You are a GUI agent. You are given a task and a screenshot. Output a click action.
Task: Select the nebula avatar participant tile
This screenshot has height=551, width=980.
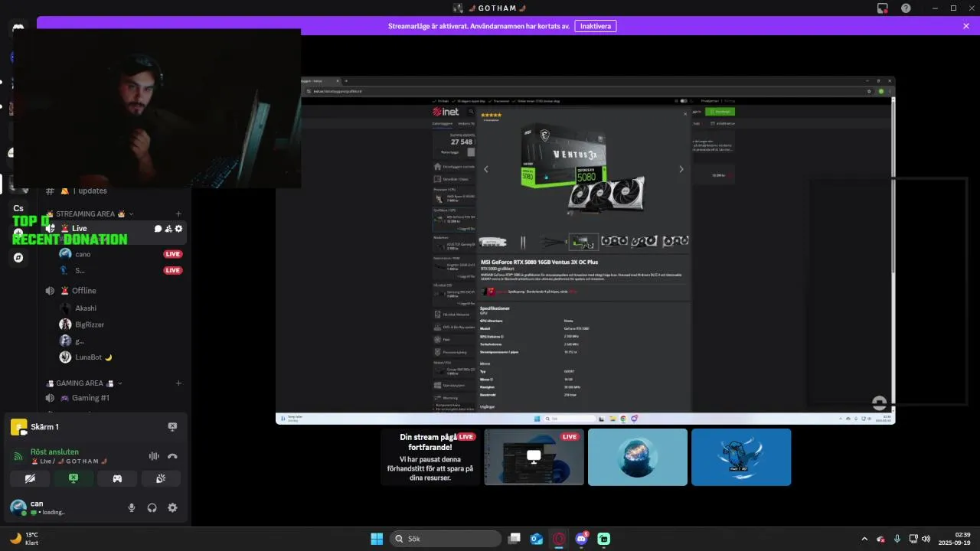pos(638,457)
